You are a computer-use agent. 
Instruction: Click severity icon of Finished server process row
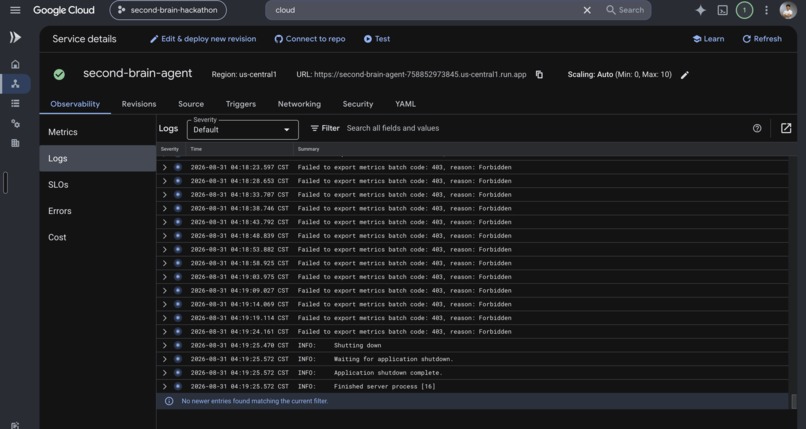(x=178, y=386)
